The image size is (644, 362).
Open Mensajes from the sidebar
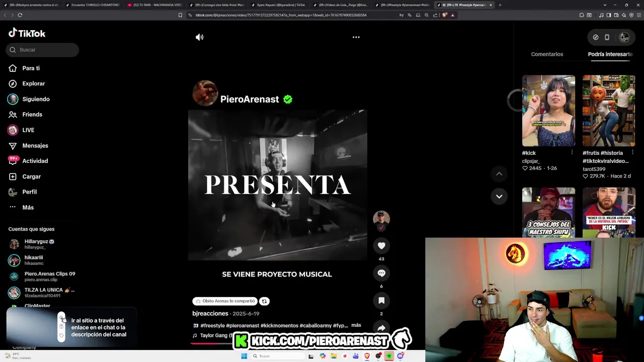pos(35,146)
